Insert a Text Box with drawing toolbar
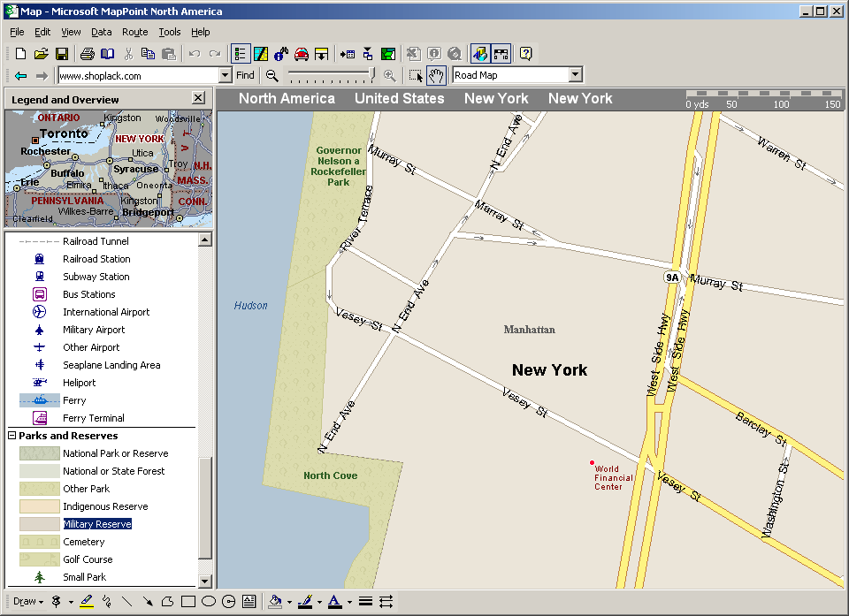The image size is (849, 616). point(249,601)
